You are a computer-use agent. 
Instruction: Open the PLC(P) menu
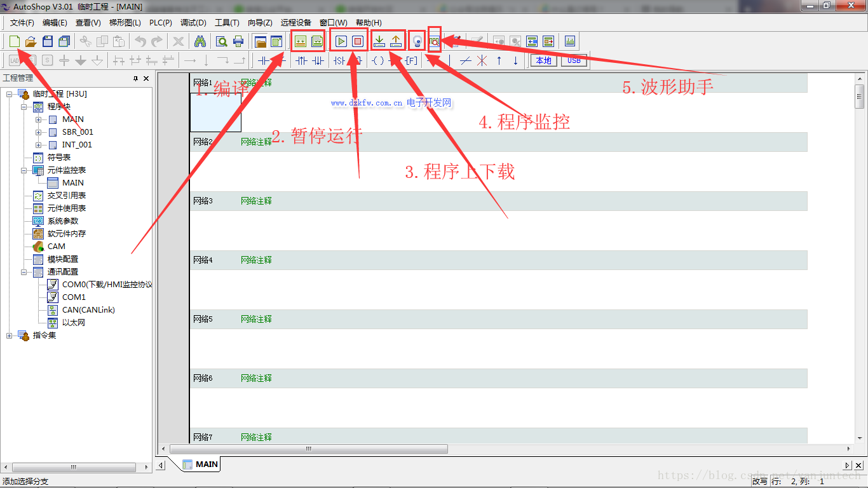(x=160, y=22)
